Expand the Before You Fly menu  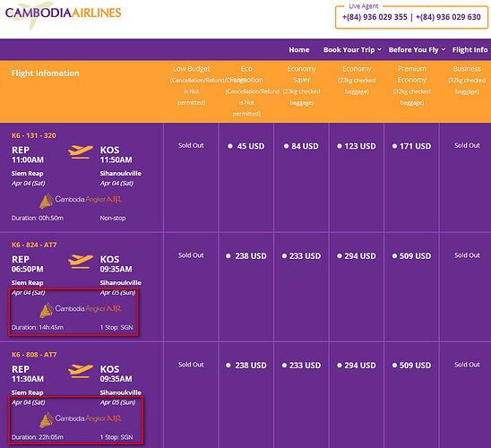tap(417, 50)
